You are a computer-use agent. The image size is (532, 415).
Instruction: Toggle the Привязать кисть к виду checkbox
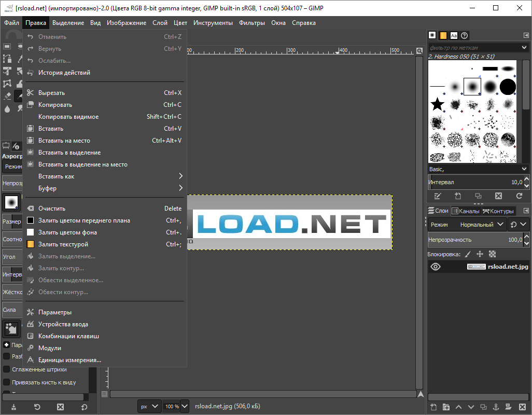[x=6, y=382]
